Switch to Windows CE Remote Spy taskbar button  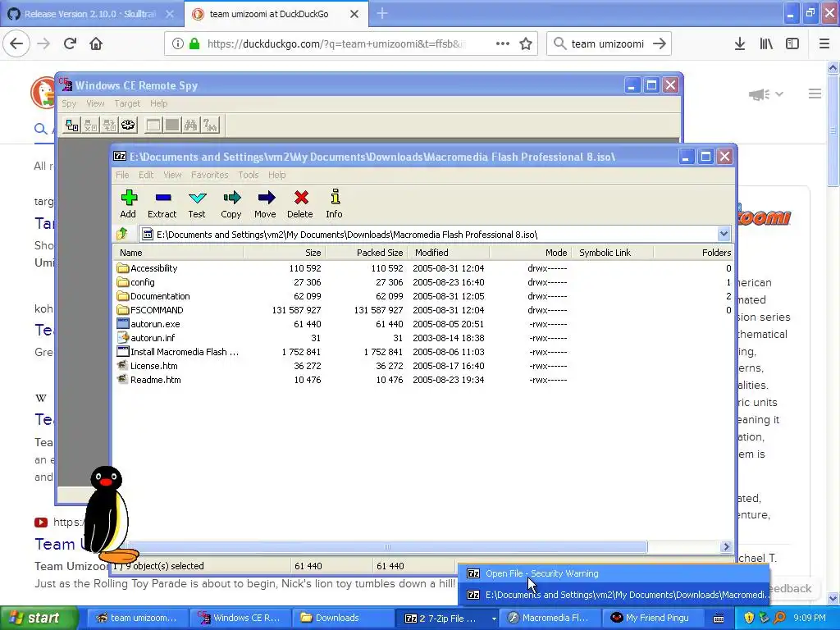tap(240, 618)
